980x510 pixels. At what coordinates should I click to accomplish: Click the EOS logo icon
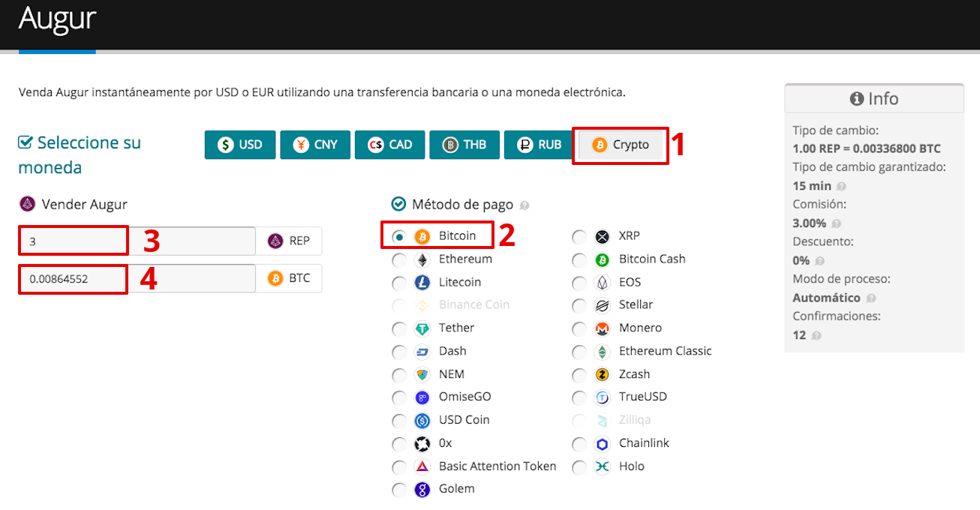tap(603, 283)
